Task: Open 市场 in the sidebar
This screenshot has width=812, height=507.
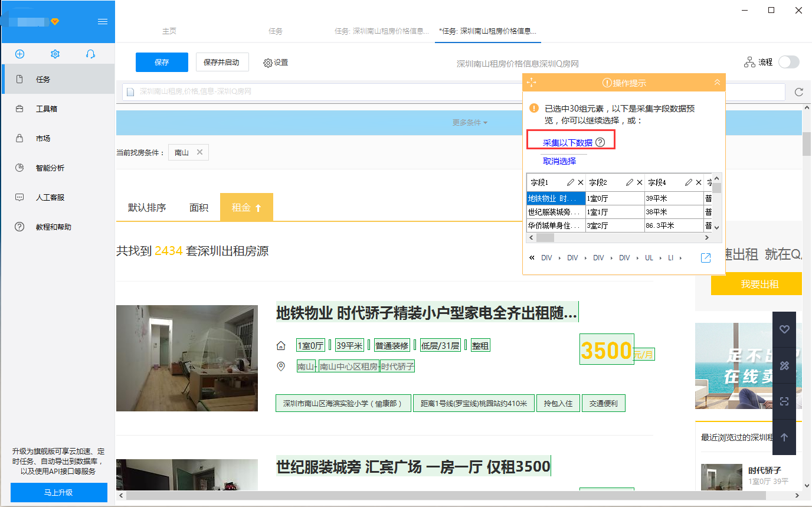Action: 58,138
